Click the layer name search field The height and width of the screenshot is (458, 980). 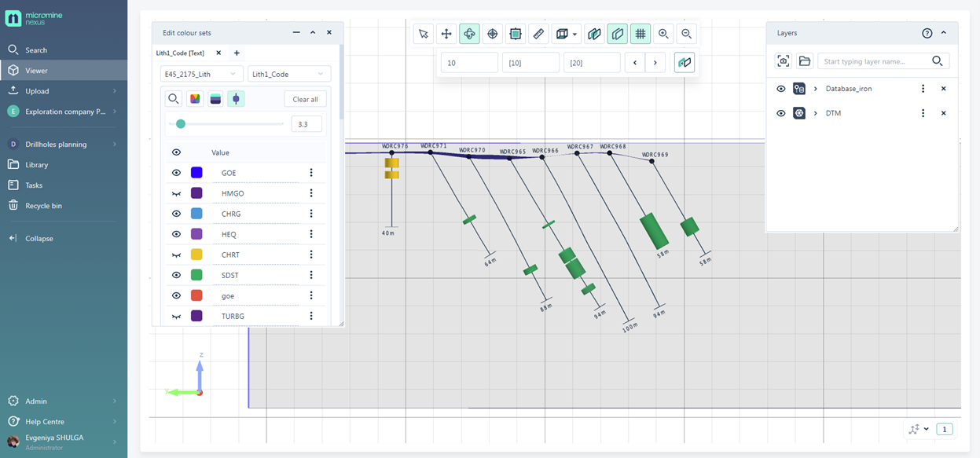[872, 61]
